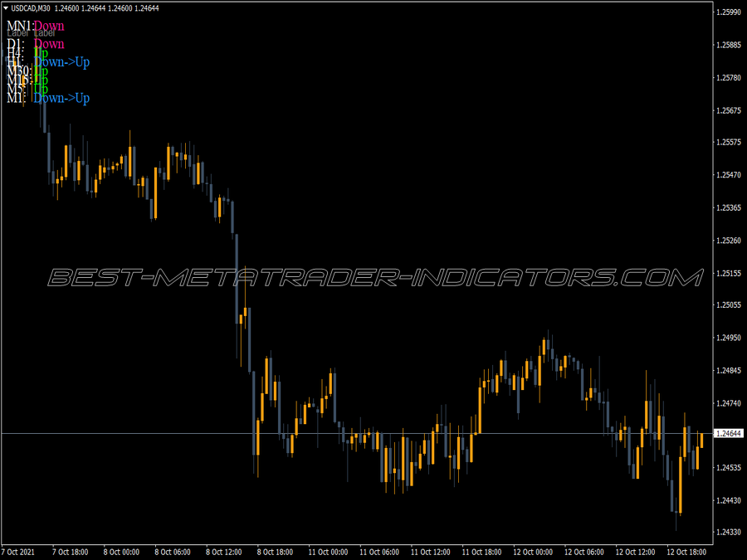747x560 pixels.
Task: Click the 12 Oct 12:00 time label
Action: point(635,553)
